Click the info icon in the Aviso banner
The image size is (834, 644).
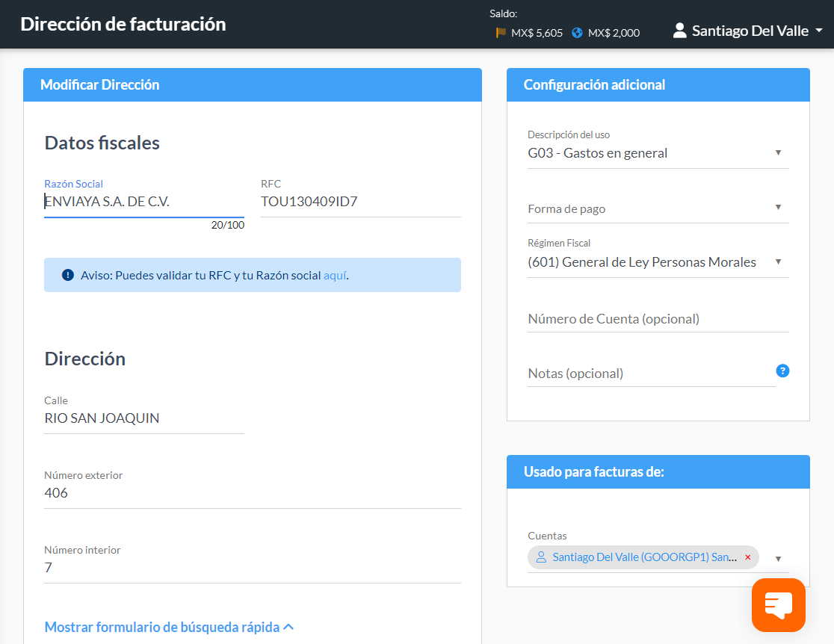67,275
